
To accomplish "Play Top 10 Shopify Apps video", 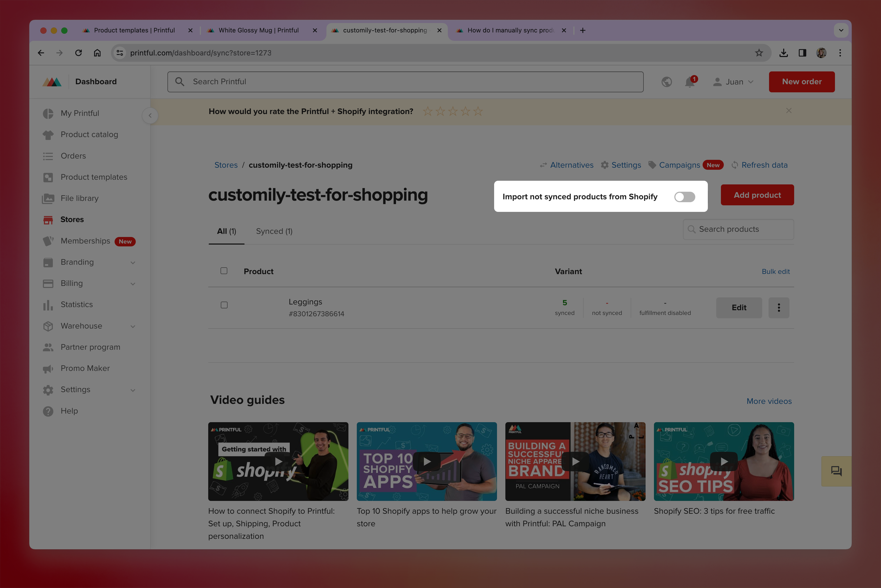I will pos(427,462).
